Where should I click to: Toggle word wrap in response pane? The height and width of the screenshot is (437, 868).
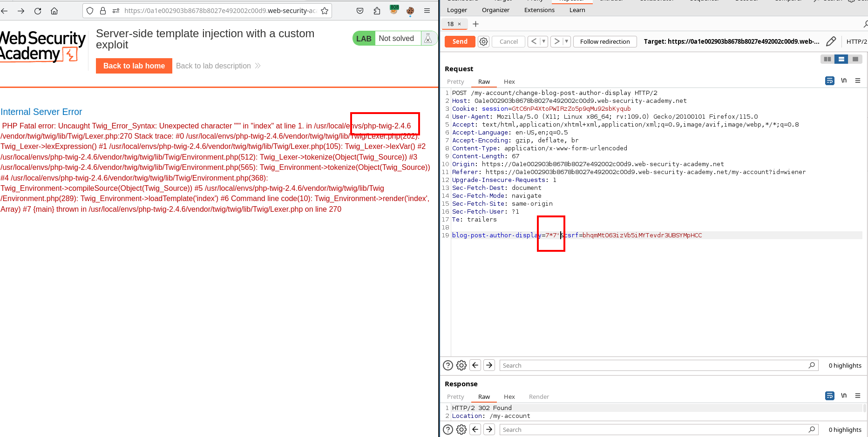point(830,396)
